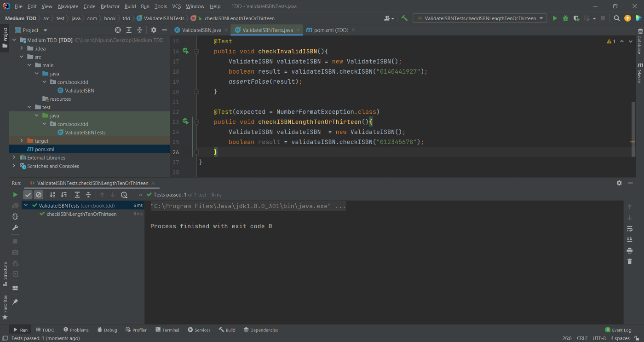Toggle Show Ignored tests filter
Viewport: 644px width, 342px height.
tap(39, 195)
